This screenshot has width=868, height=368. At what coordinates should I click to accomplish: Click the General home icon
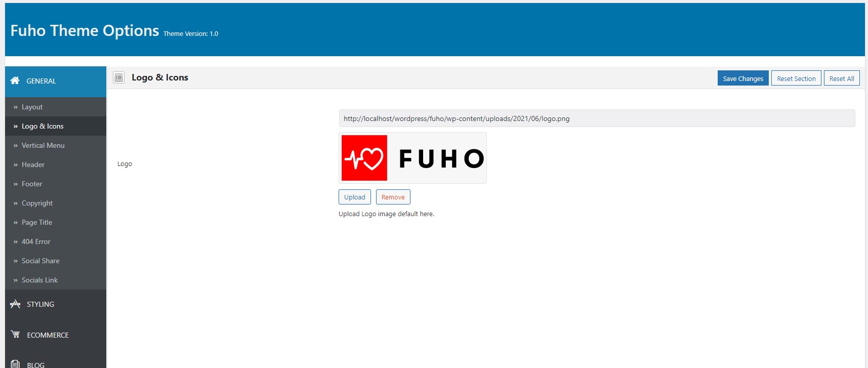15,80
